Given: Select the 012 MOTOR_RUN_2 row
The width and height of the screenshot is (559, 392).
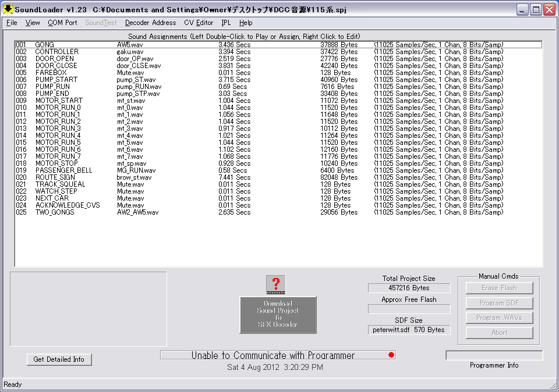Looking at the screenshot, I should (x=278, y=122).
